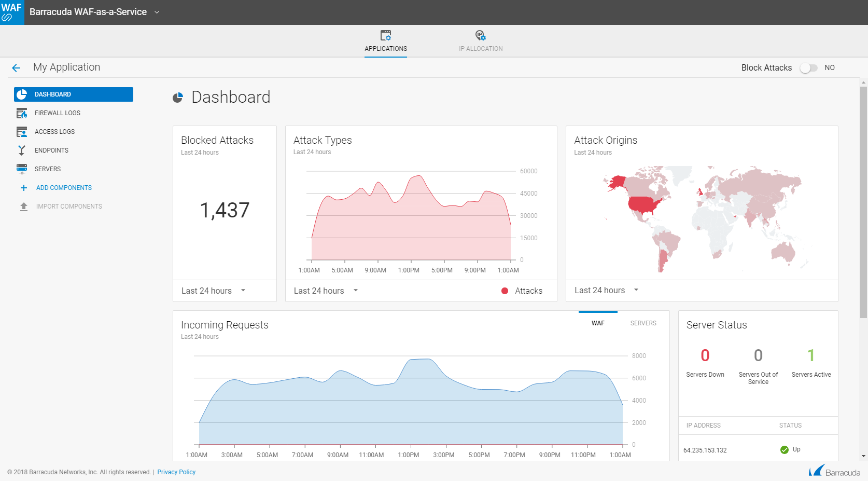Image resolution: width=868 pixels, height=481 pixels.
Task: Switch to the Servers tab in Incoming Requests
Action: [x=643, y=323]
